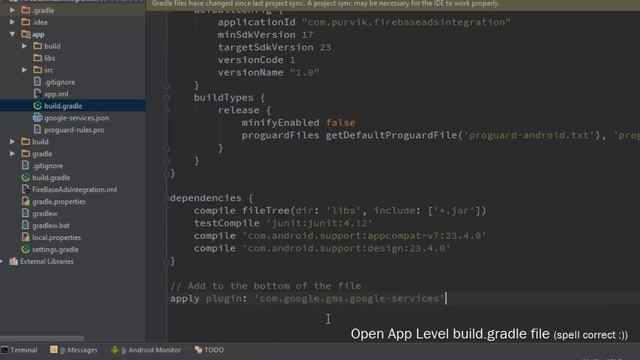This screenshot has width=640, height=360.
Task: Click the 'Add to the bottom' comment
Action: coord(266,286)
